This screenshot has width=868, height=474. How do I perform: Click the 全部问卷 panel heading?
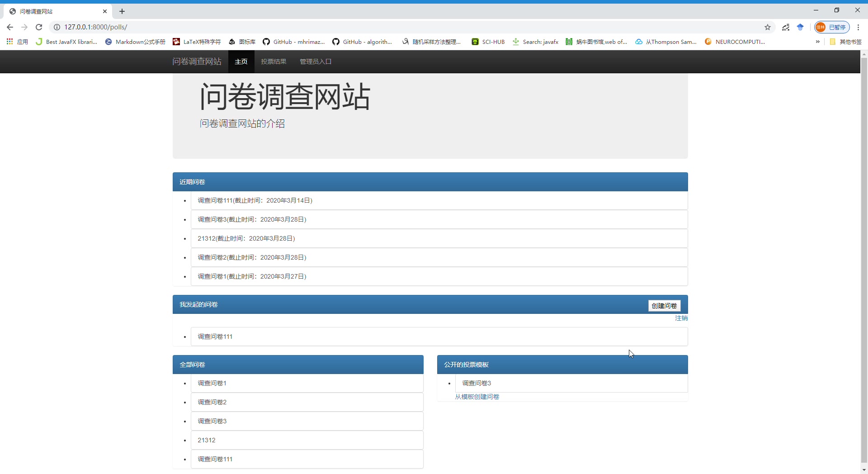pos(298,365)
